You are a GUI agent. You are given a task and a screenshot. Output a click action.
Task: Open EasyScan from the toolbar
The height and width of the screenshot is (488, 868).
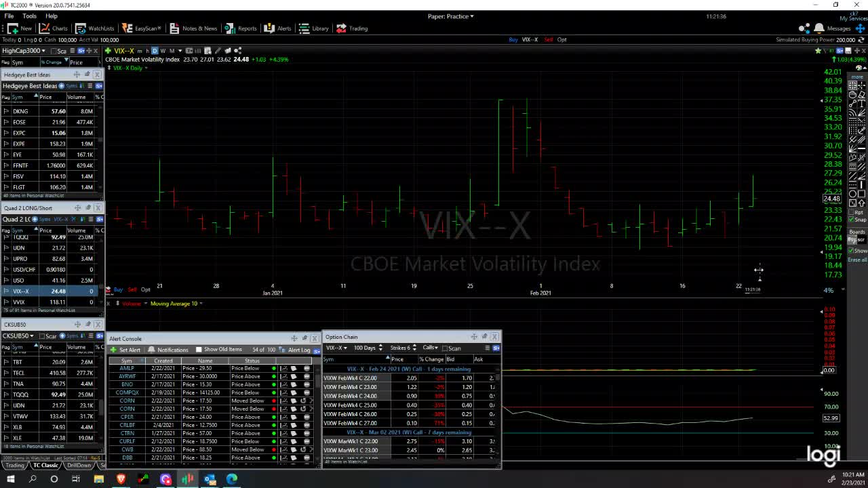[x=142, y=28]
